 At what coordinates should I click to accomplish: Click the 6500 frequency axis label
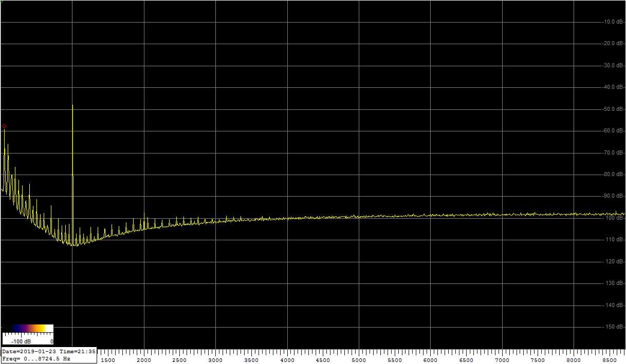point(466,360)
